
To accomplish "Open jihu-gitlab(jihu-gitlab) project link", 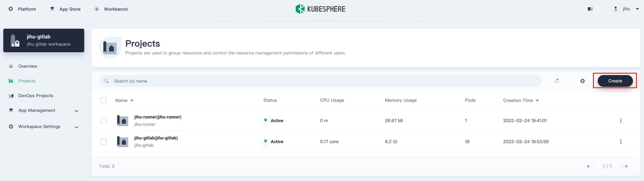I will pyautogui.click(x=156, y=138).
